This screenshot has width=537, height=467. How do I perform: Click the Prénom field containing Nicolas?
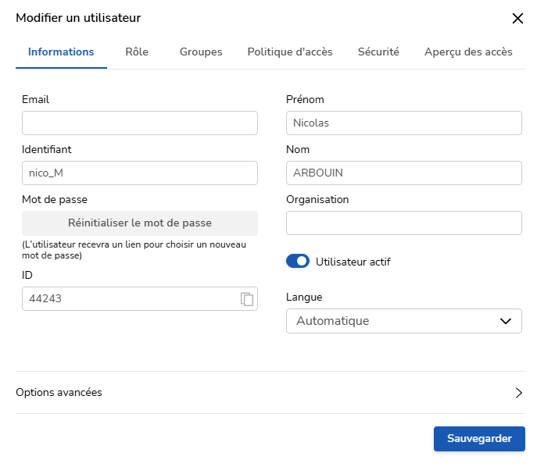click(404, 123)
